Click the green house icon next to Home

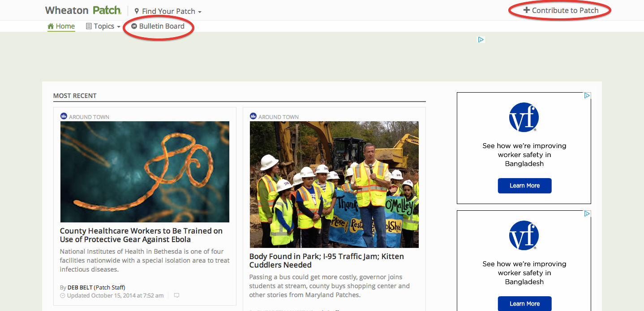click(x=51, y=26)
